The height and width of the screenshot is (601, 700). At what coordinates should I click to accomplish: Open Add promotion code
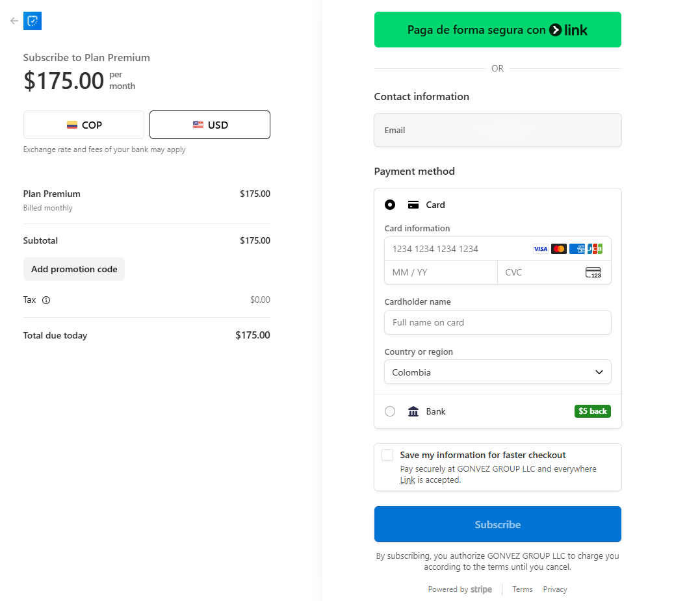(x=74, y=269)
